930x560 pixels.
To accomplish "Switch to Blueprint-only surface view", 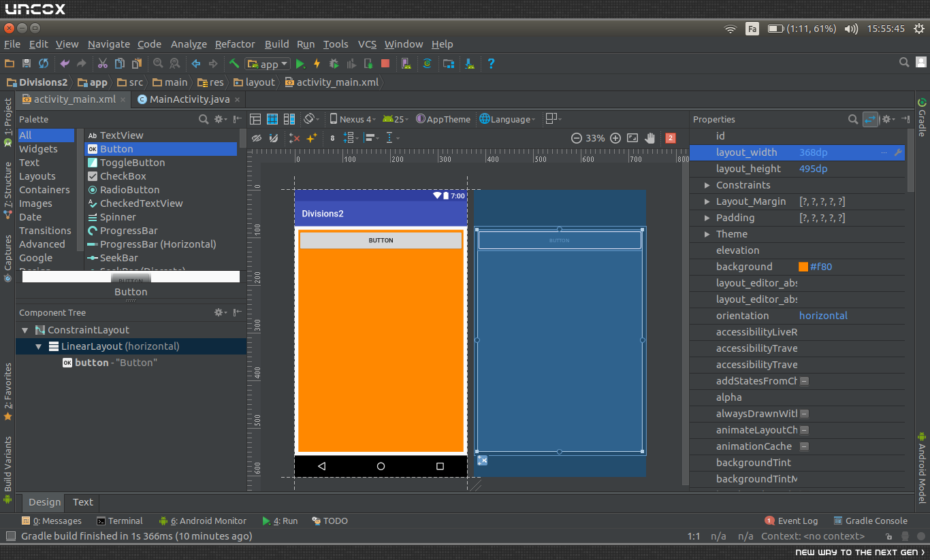I will (x=272, y=119).
